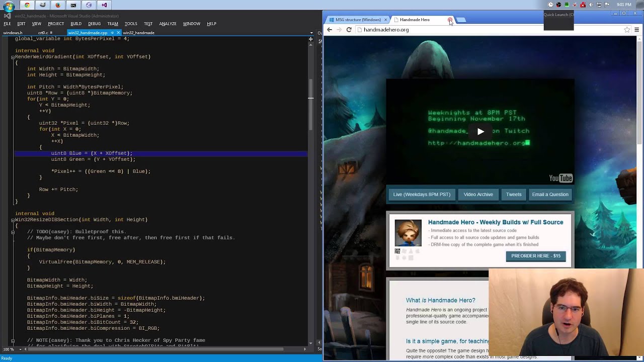The width and height of the screenshot is (644, 362).
Task: Click the 'uint8 Blue = (X + XOffset);' code line
Action: 92,153
